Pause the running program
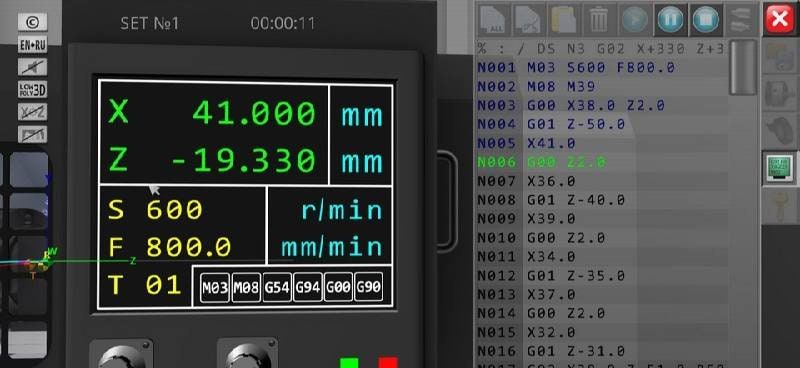This screenshot has width=800, height=368. [x=670, y=20]
